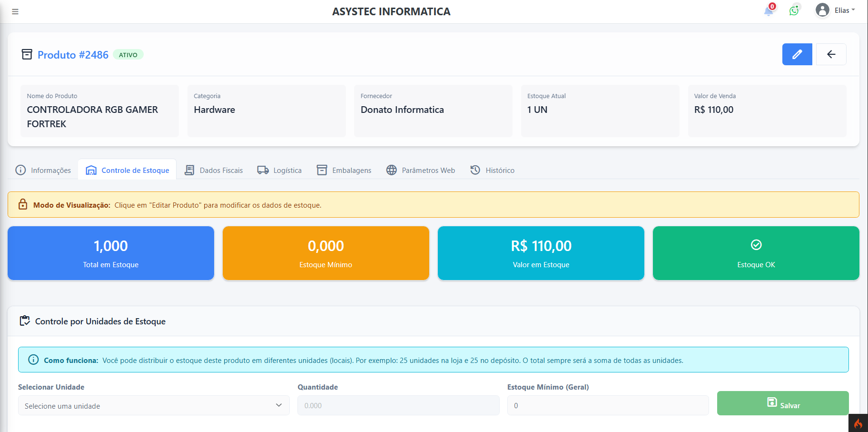Click the Salvar button
This screenshot has width=868, height=432.
(x=782, y=403)
